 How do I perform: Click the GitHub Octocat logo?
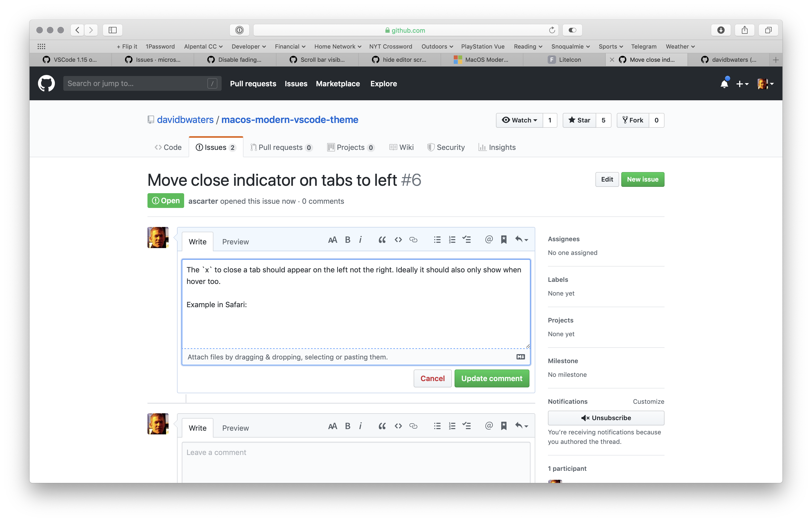pyautogui.click(x=46, y=83)
